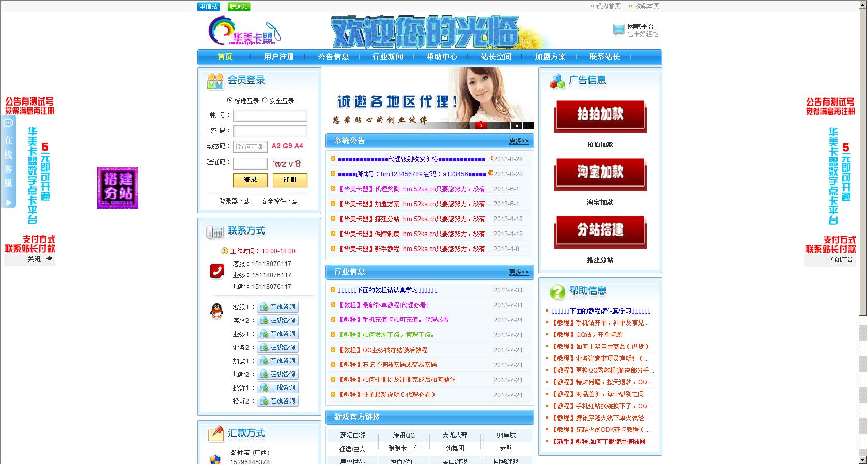Screen dimensions: 868x465
Task: Click the 帐号 input field
Action: click(270, 116)
